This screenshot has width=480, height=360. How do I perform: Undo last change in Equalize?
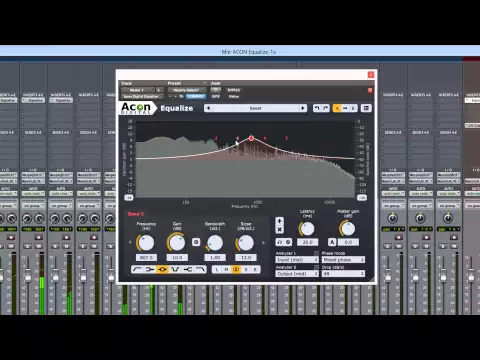(x=317, y=108)
